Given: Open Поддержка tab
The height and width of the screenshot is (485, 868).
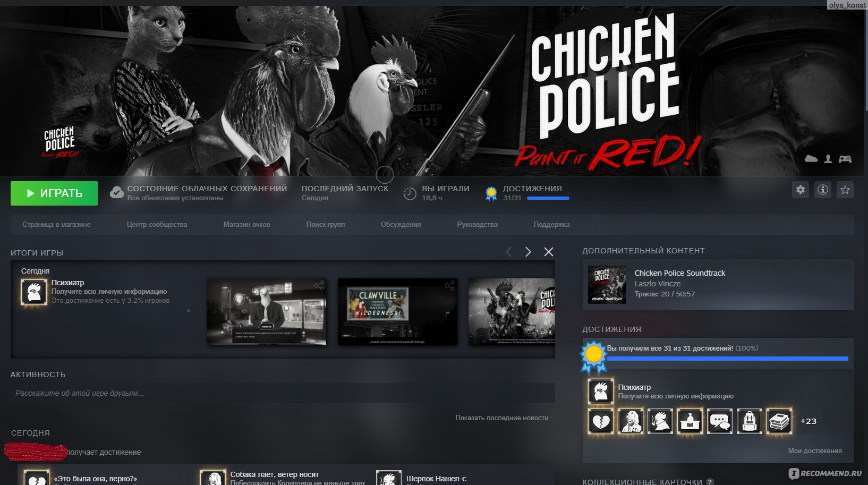Looking at the screenshot, I should 551,225.
